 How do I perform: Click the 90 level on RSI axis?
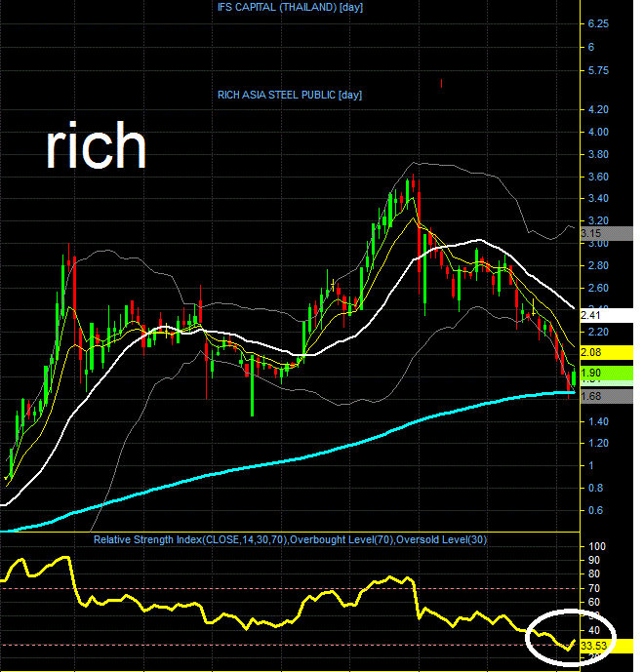593,560
